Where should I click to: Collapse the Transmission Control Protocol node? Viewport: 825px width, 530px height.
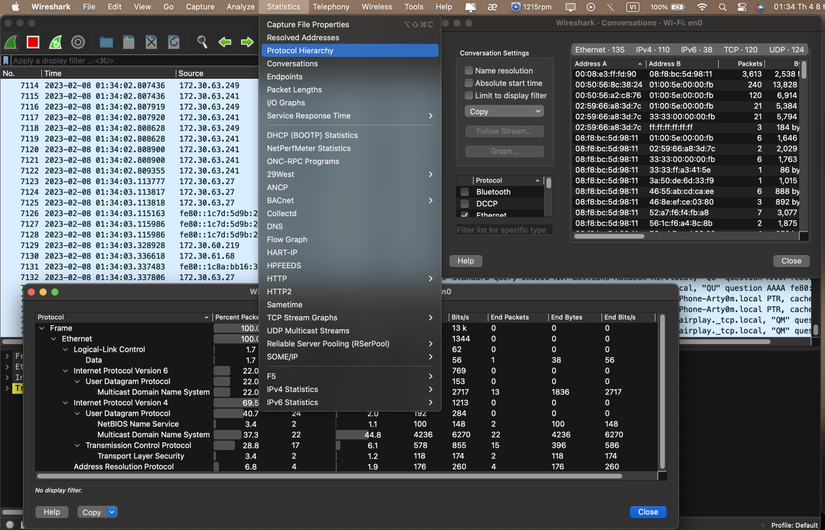coord(78,445)
